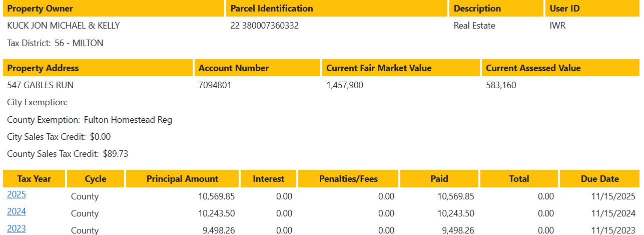Click the User ID header
Viewport: 644px width, 235px height.
(565, 9)
